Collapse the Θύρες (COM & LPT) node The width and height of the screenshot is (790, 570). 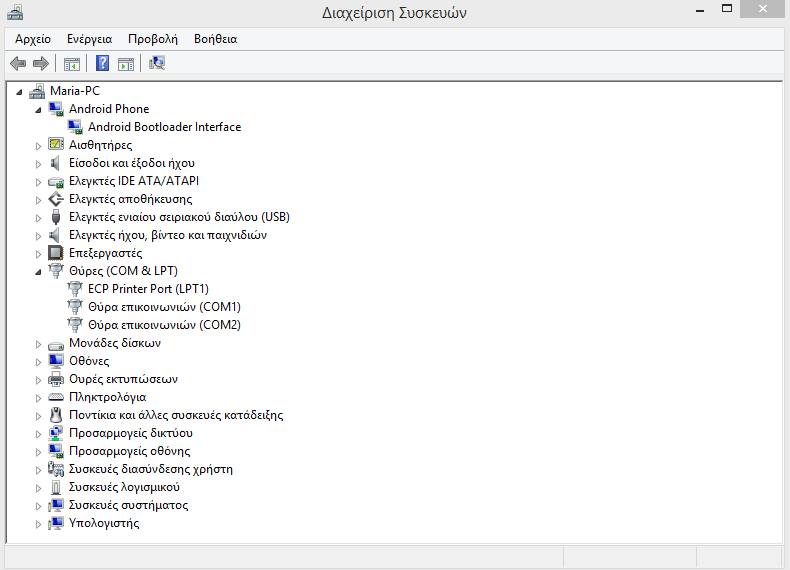39,271
